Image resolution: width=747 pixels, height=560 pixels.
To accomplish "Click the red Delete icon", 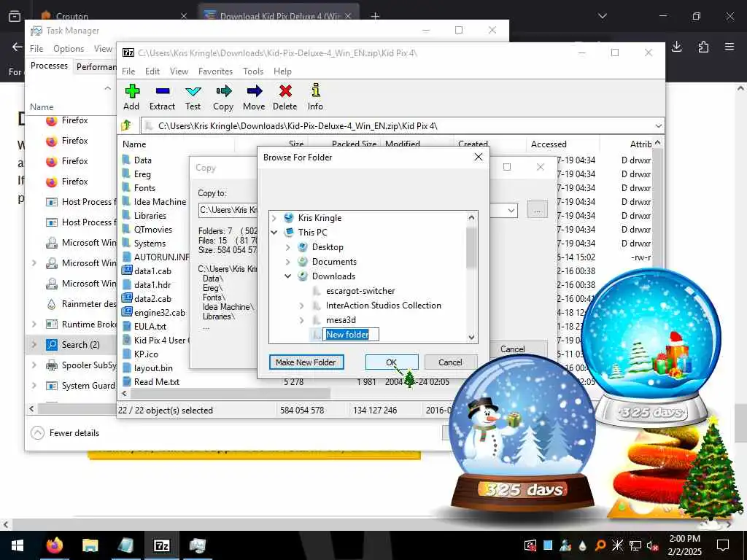I will pos(285,91).
